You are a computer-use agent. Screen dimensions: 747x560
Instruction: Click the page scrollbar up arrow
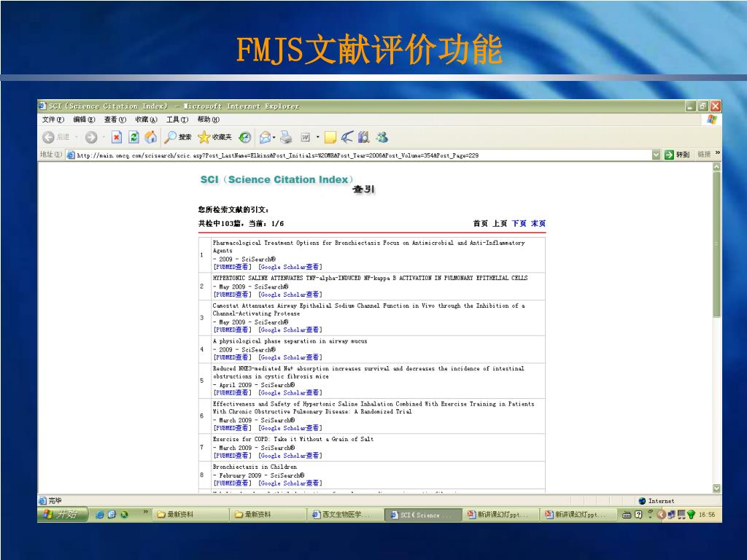click(x=716, y=167)
